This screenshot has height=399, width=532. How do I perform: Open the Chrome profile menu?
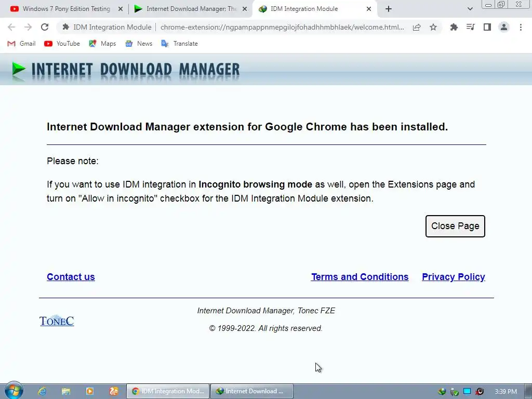pos(504,27)
